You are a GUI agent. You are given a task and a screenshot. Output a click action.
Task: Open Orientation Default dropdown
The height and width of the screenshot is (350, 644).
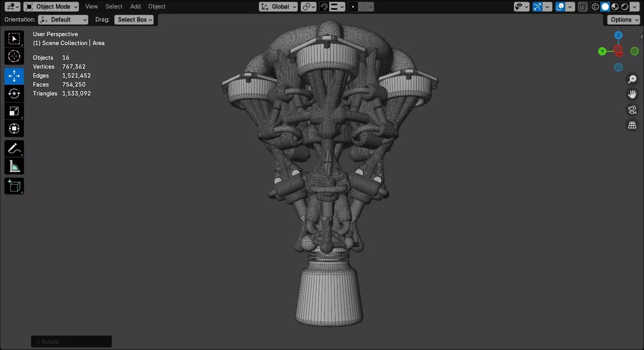(x=63, y=20)
